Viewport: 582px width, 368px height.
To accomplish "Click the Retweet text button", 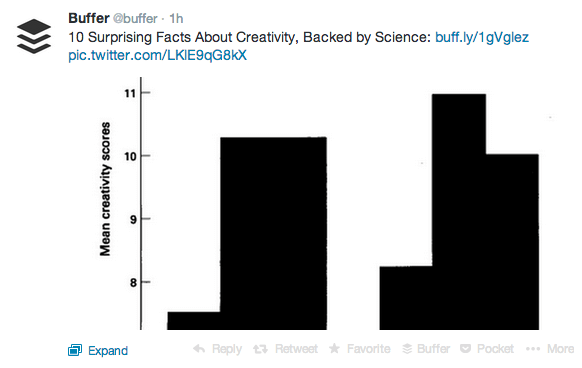I will coord(296,349).
